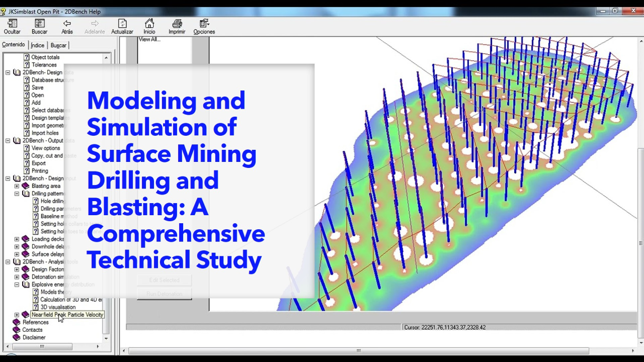Collapse the 2DBench - Design input book
The height and width of the screenshot is (362, 644).
(8, 178)
